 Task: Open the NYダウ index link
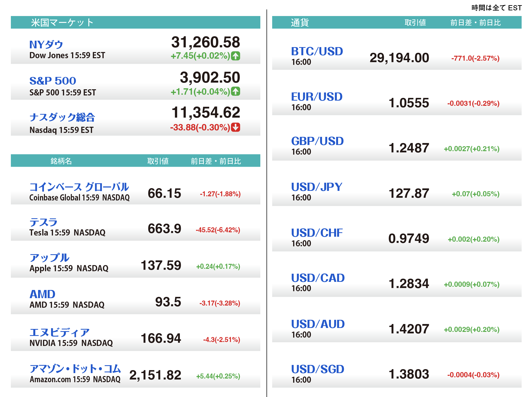pos(46,45)
